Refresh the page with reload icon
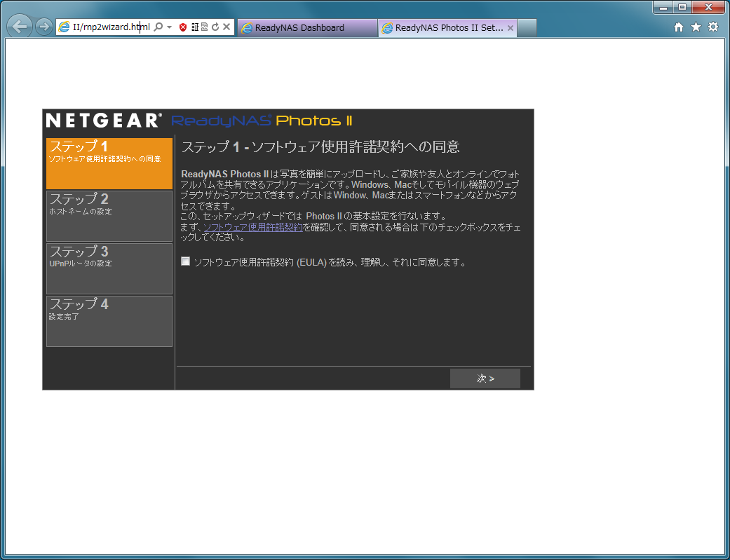The height and width of the screenshot is (560, 730). (215, 27)
